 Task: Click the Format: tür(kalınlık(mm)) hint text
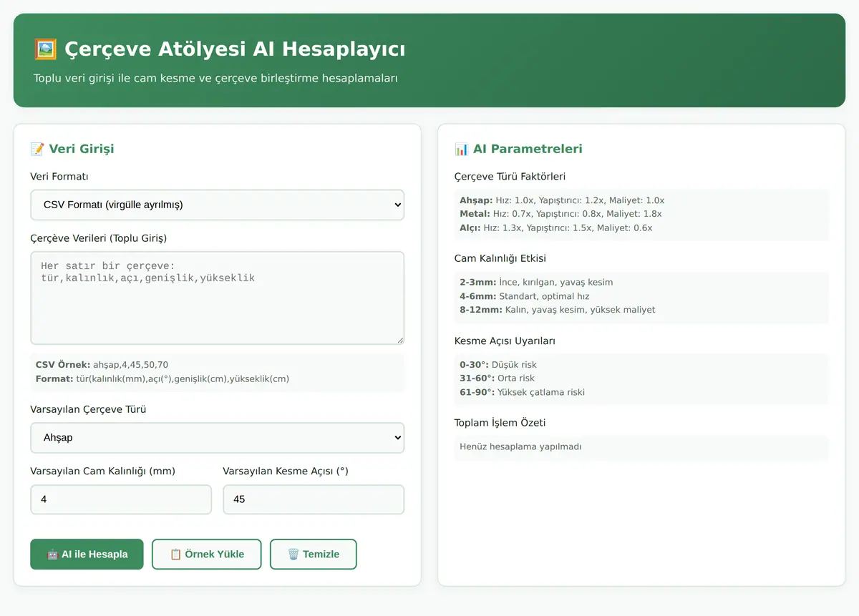pyautogui.click(x=162, y=378)
